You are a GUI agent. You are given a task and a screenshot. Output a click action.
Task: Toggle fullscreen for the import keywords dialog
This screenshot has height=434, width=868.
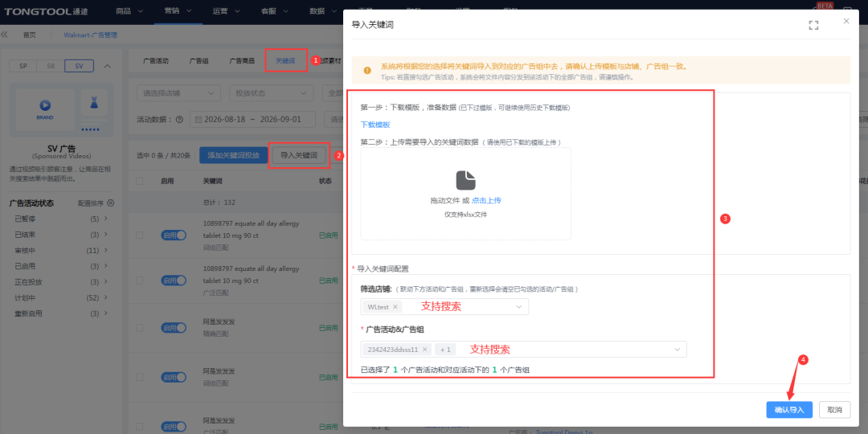click(813, 25)
